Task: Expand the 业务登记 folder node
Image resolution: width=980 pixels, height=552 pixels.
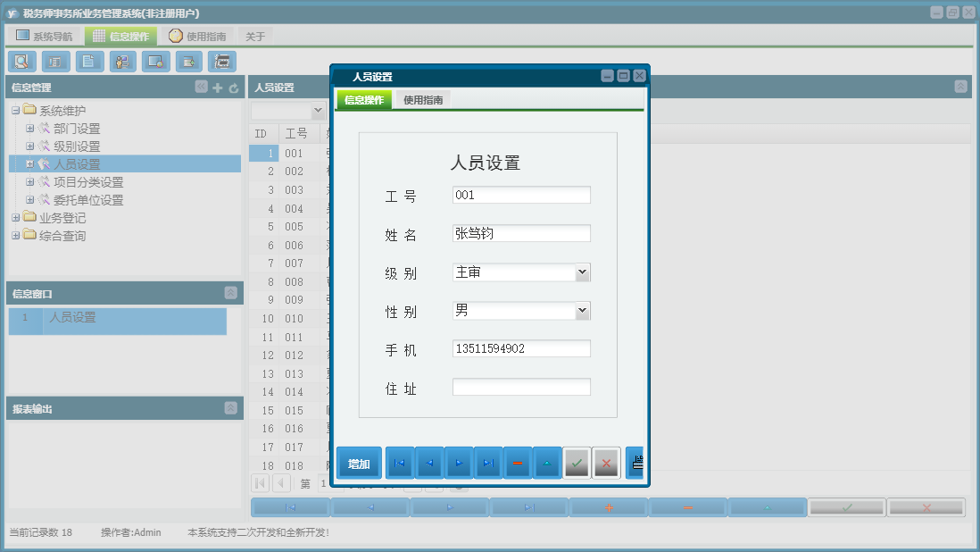Action: coord(16,218)
